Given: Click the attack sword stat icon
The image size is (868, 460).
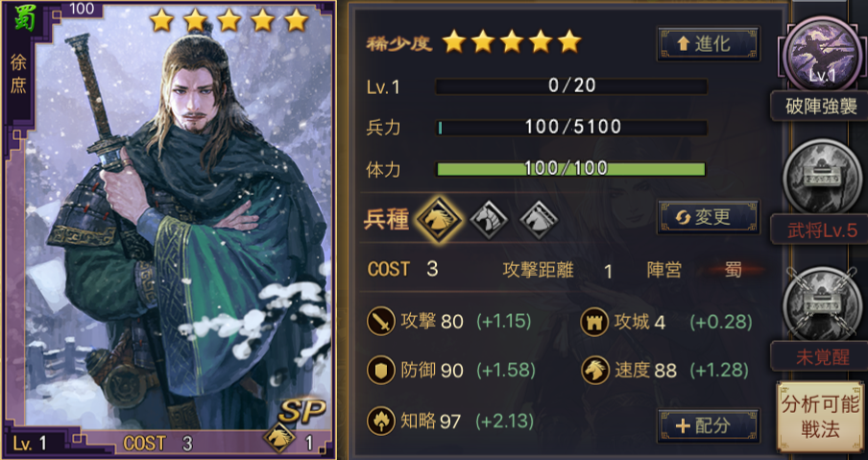Looking at the screenshot, I should click(381, 322).
